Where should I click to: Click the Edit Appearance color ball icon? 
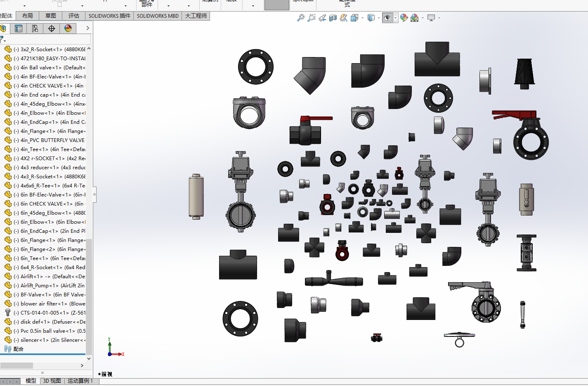(404, 18)
